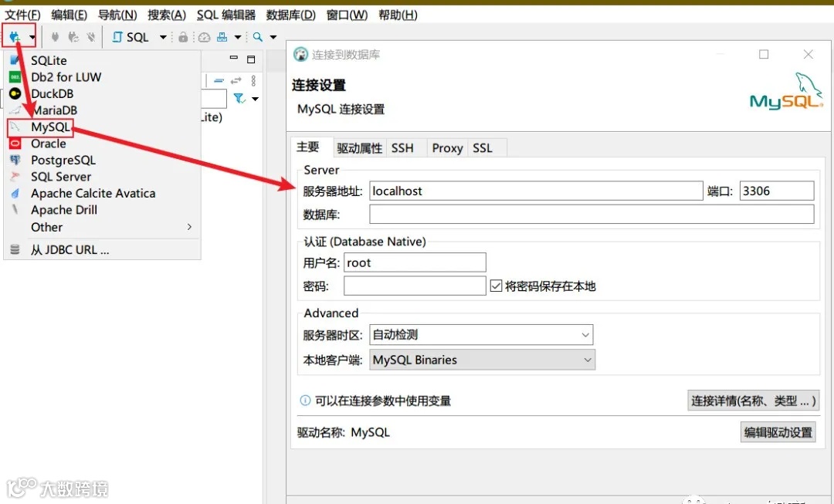Open the 搜索(A) menu
Image resolution: width=834 pixels, height=504 pixels.
click(x=167, y=15)
